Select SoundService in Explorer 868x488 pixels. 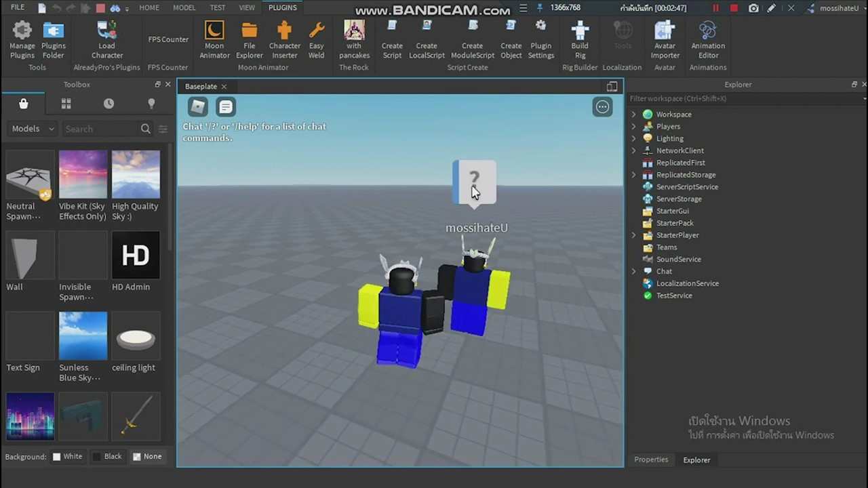pyautogui.click(x=678, y=260)
